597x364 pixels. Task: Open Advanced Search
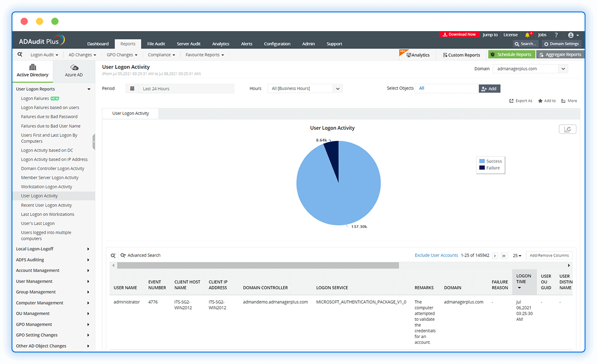click(140, 255)
